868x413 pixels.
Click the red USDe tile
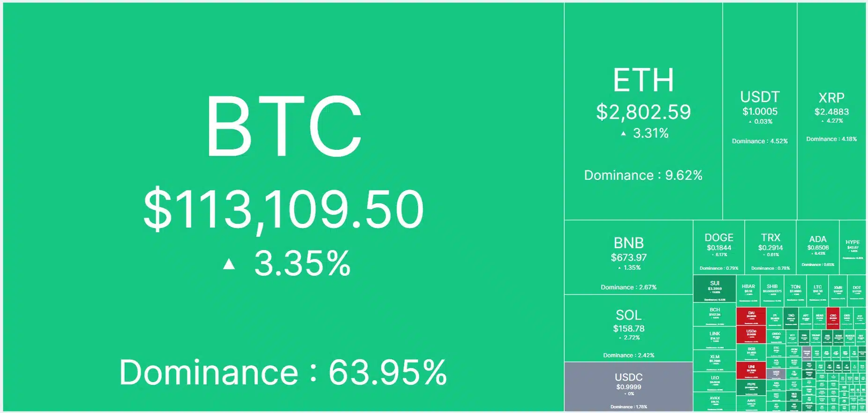point(751,335)
